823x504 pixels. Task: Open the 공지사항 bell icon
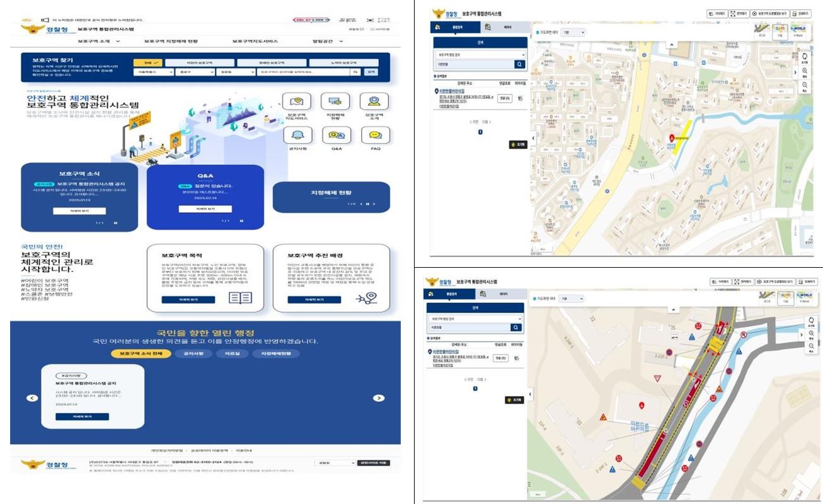click(x=297, y=135)
